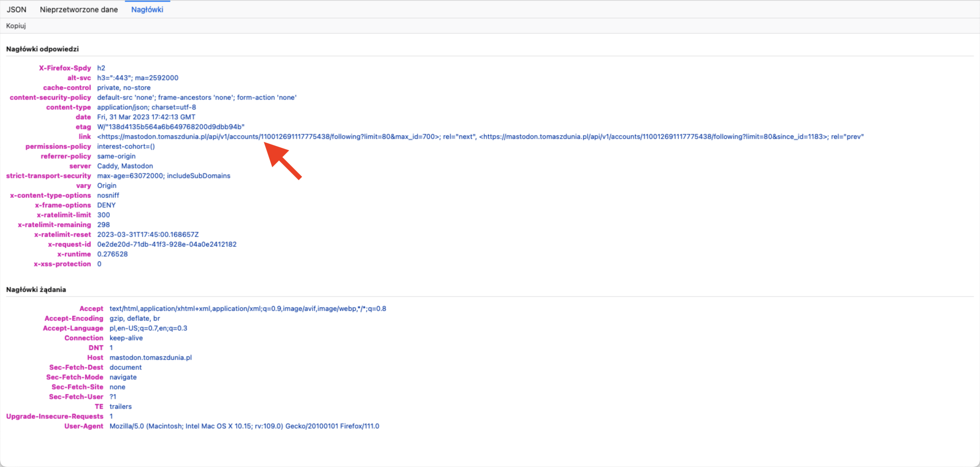
Task: Select the Nagłówki tab
Action: pos(147,9)
